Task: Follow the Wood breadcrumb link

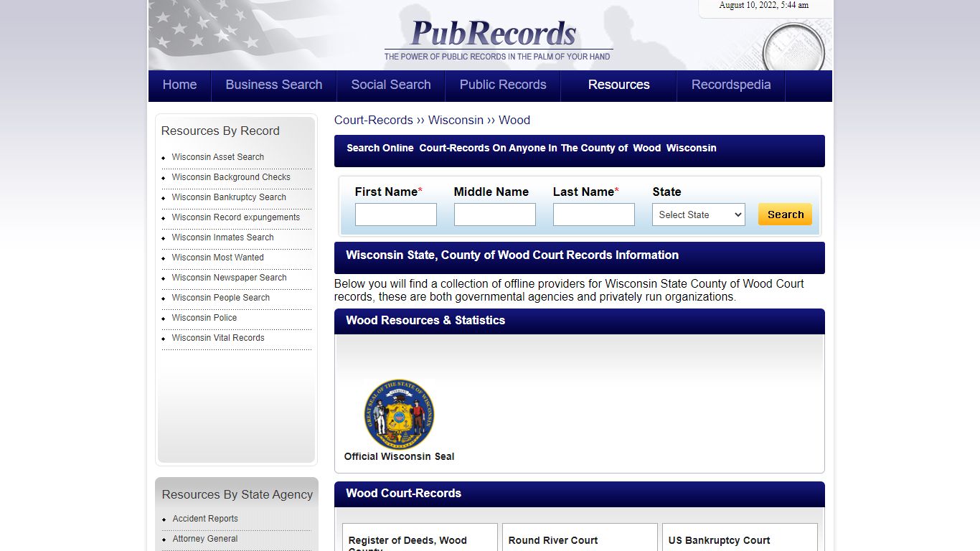Action: (x=514, y=120)
